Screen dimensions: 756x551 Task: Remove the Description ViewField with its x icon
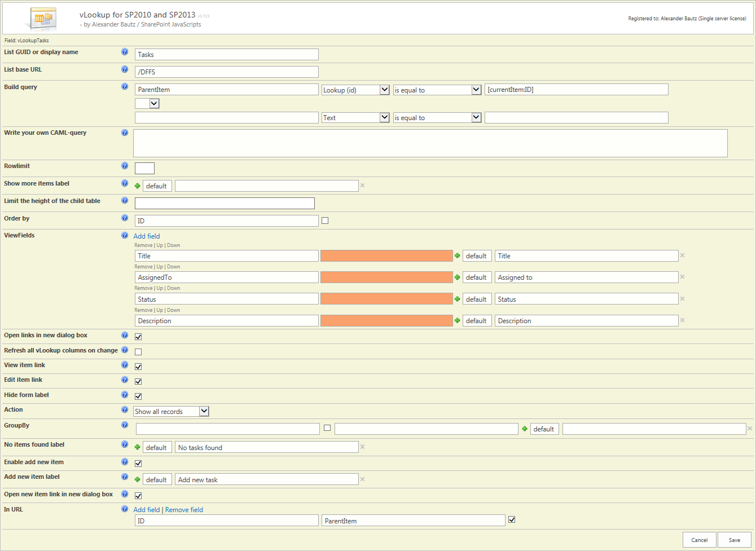point(682,320)
